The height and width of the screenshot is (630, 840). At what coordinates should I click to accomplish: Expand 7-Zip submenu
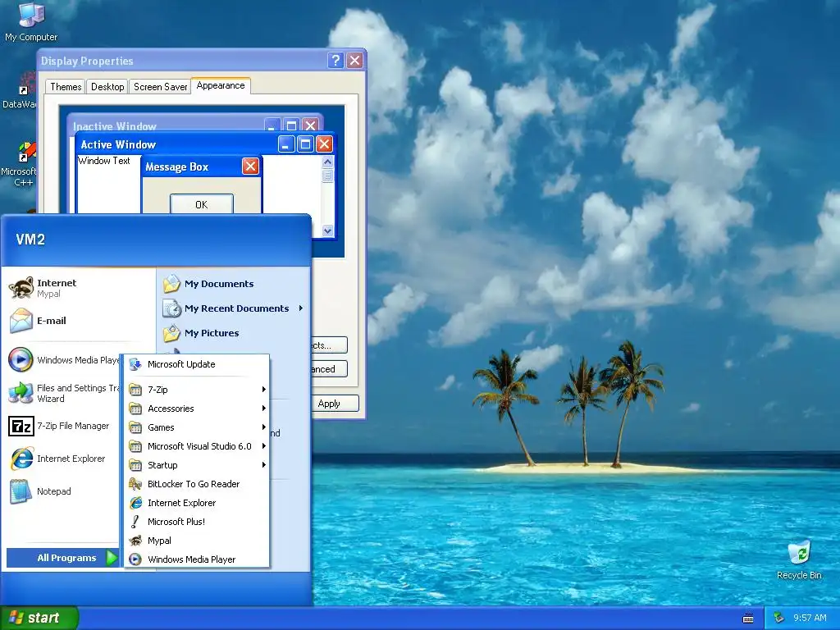(197, 390)
